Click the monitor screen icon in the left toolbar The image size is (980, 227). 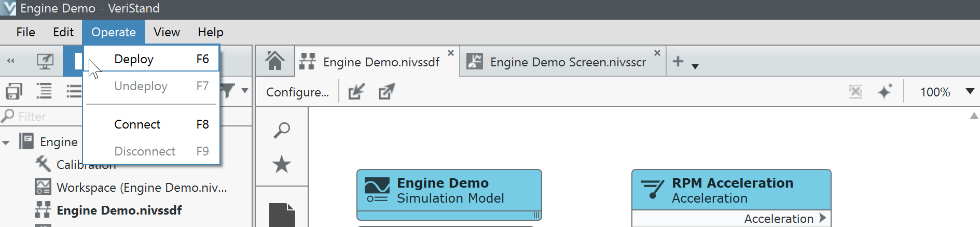45,61
